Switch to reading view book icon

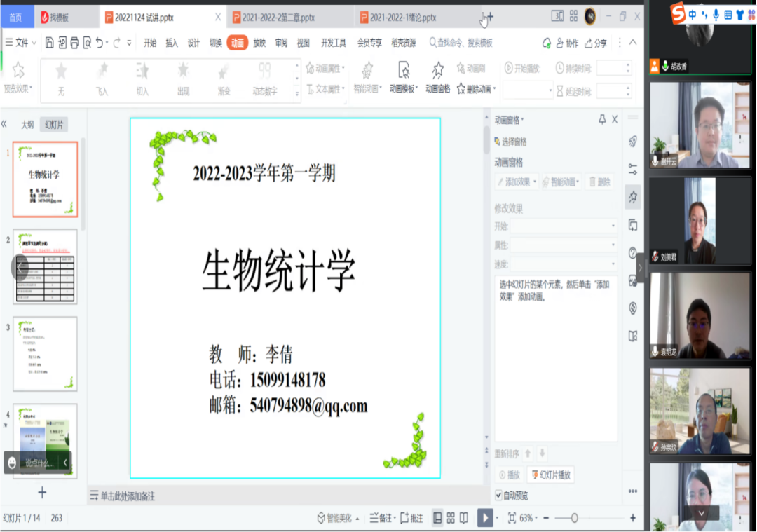(x=464, y=518)
